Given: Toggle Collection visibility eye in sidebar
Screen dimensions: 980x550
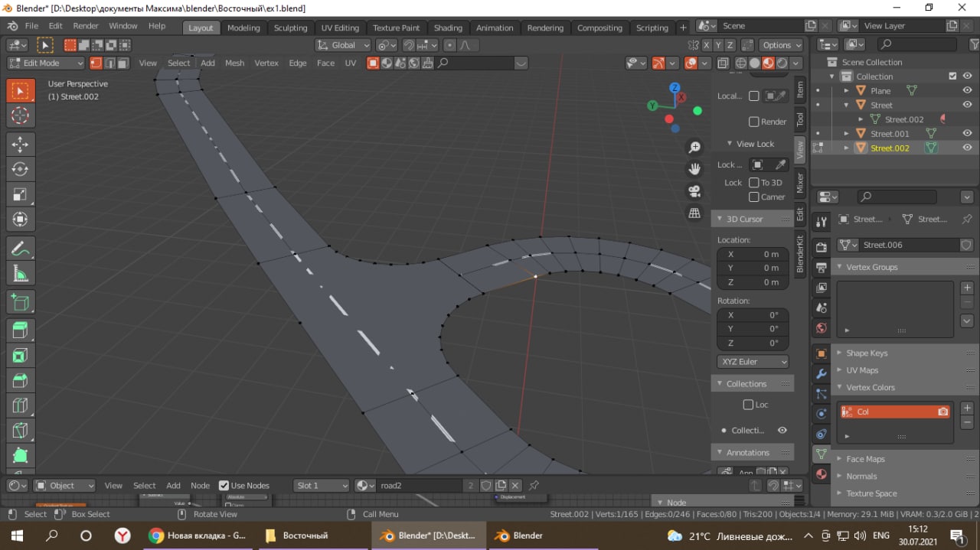Looking at the screenshot, I should point(782,431).
